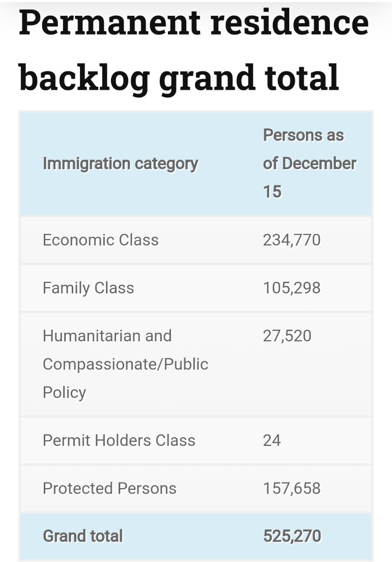Click the "Compassionate/Public" text line
392x562 pixels.
pos(126,364)
